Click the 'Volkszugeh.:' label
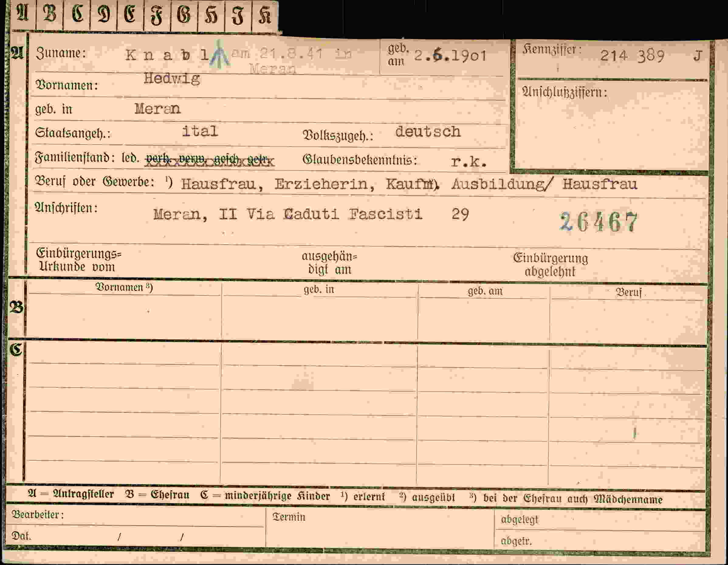Image resolution: width=728 pixels, height=565 pixels. pos(338,136)
